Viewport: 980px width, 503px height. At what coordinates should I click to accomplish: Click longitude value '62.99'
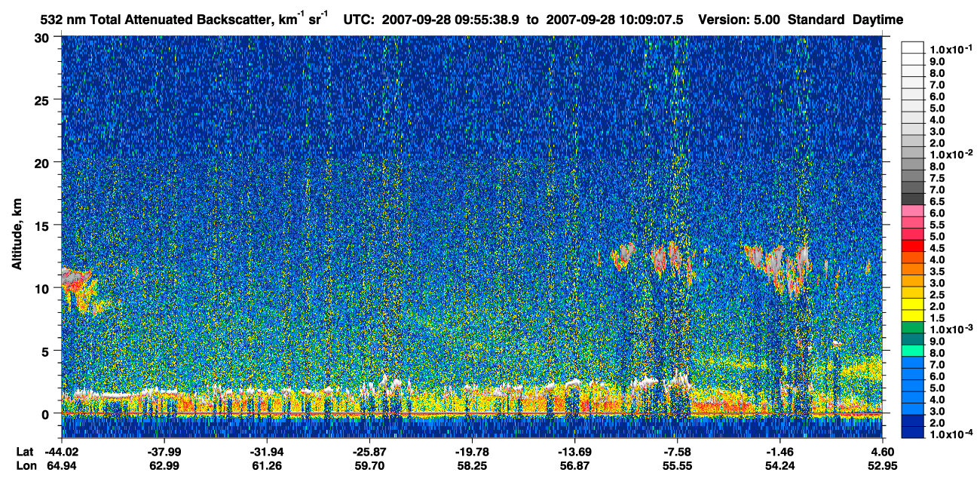pos(164,466)
